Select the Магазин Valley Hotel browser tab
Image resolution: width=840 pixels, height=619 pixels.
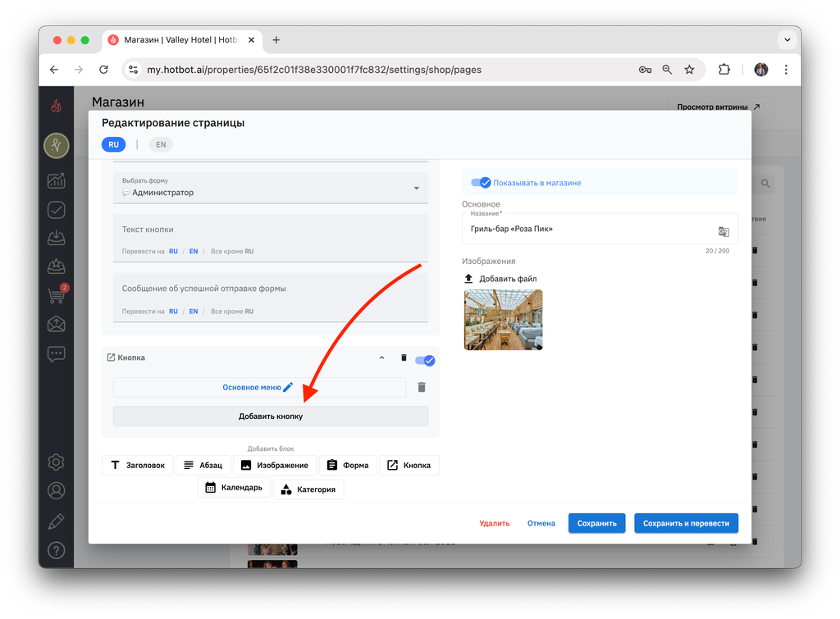181,40
